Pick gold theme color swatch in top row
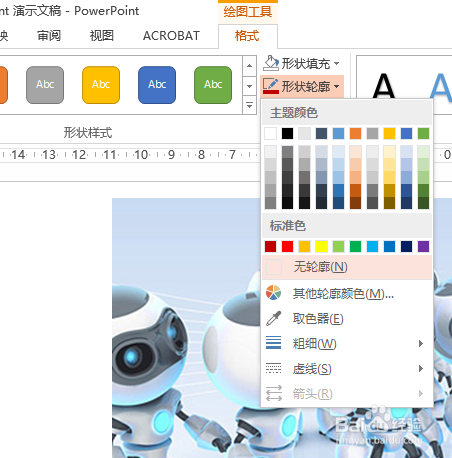Image resolution: width=452 pixels, height=458 pixels. (389, 134)
